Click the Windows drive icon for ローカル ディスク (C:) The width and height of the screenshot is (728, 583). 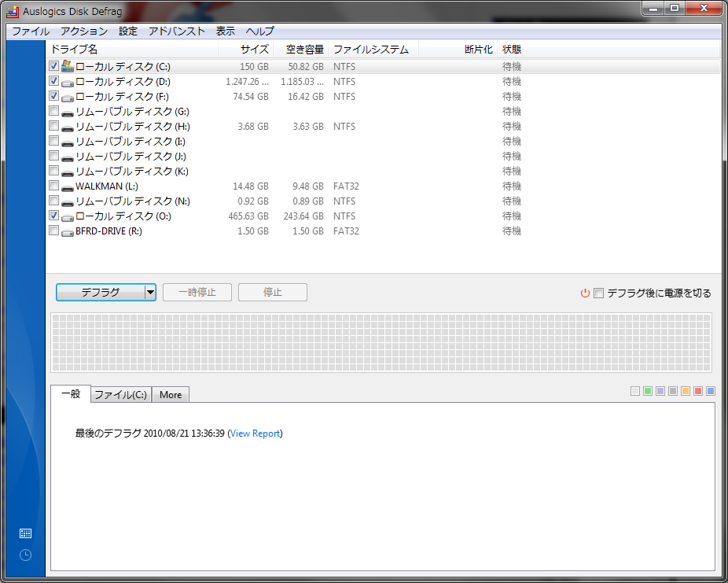tap(68, 66)
